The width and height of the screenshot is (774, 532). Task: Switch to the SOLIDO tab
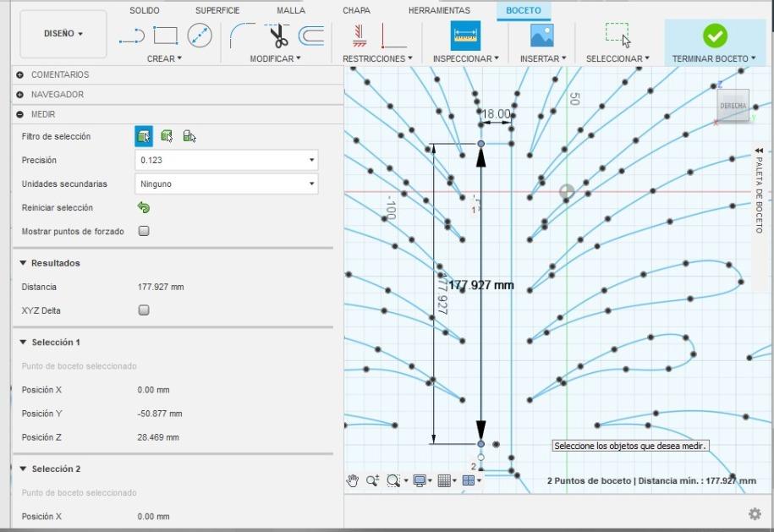point(144,10)
